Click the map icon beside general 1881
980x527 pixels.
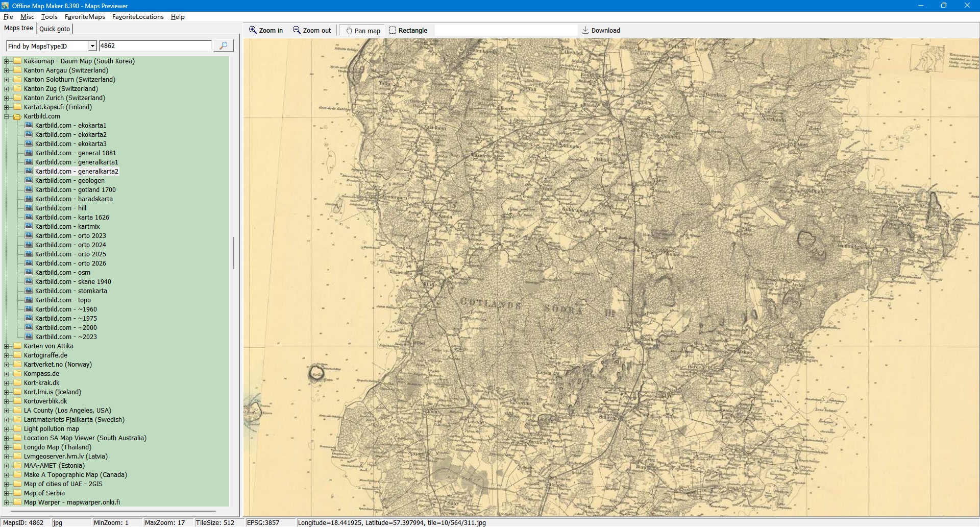click(x=29, y=153)
